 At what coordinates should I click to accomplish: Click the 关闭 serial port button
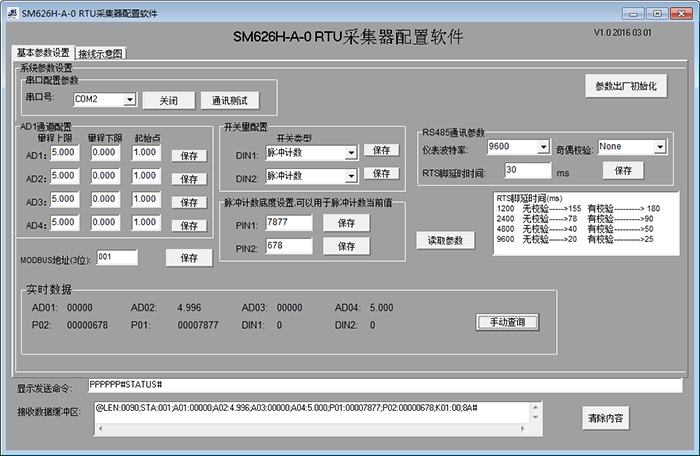click(x=167, y=100)
